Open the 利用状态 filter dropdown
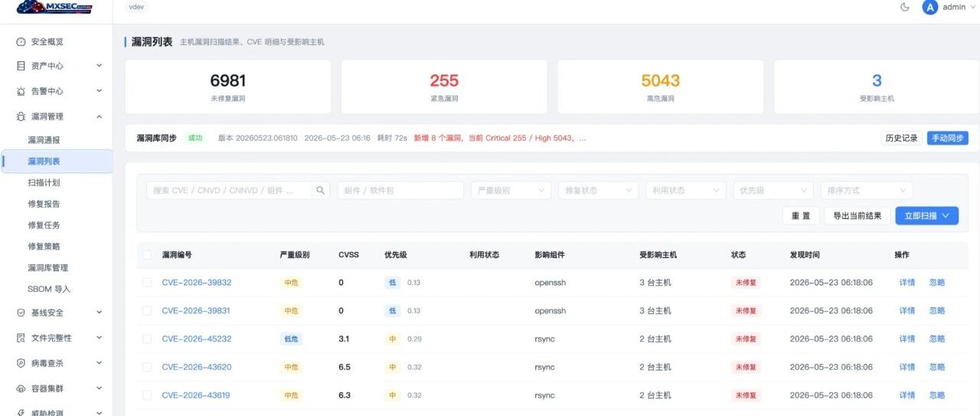 685,190
